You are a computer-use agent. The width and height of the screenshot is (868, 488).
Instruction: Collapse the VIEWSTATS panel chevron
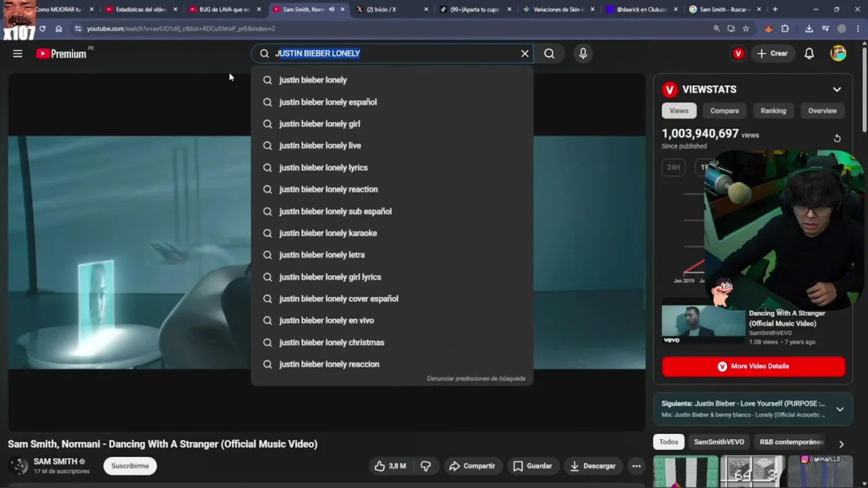837,89
